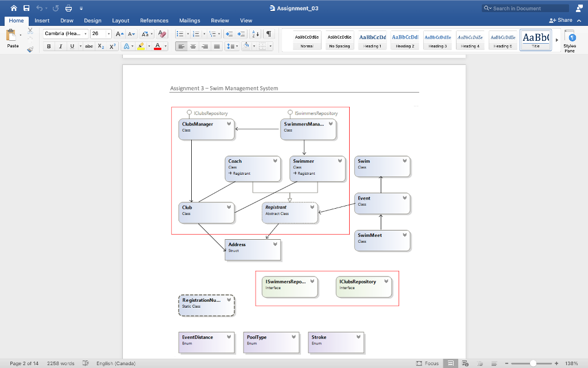Apply the Heading 2 style
The width and height of the screenshot is (588, 368).
click(x=405, y=40)
